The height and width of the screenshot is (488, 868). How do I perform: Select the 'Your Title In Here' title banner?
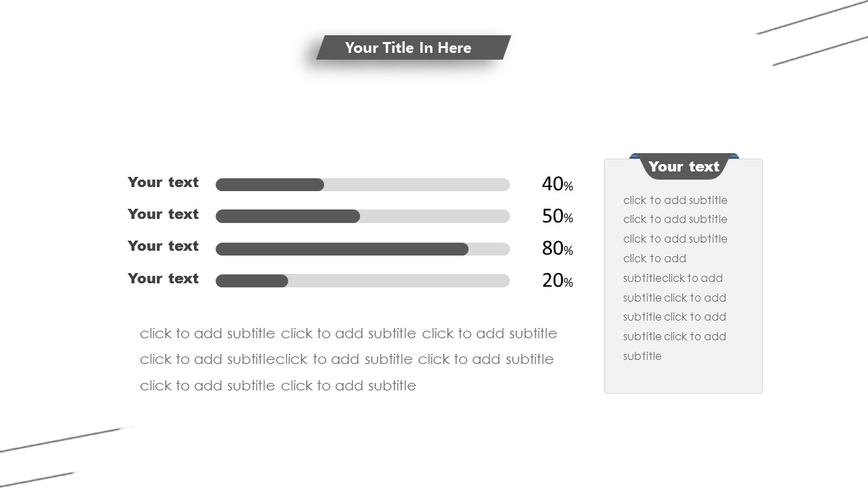pyautogui.click(x=408, y=47)
